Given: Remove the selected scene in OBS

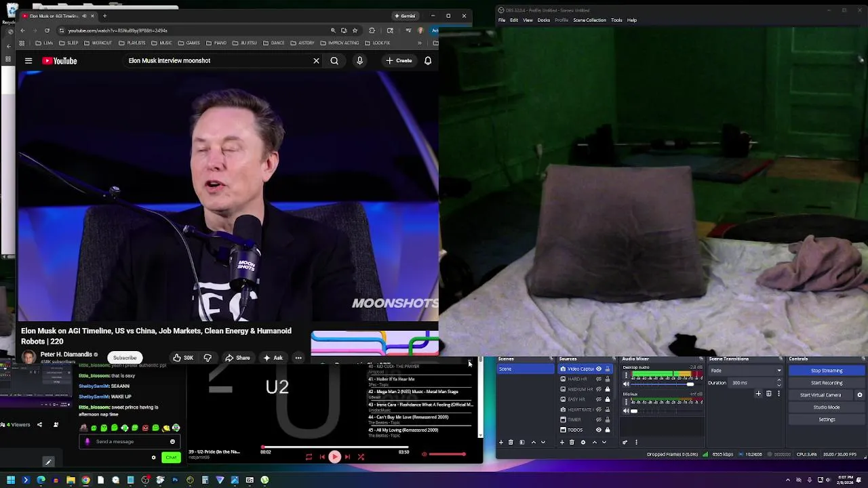Looking at the screenshot, I should tap(511, 442).
